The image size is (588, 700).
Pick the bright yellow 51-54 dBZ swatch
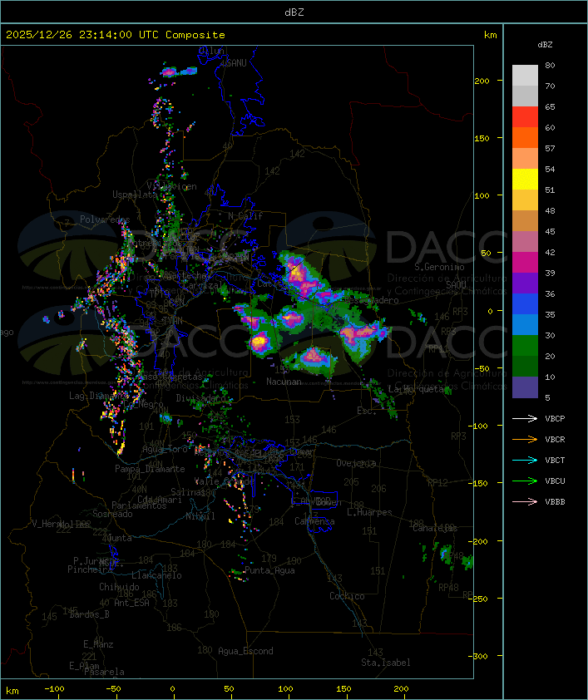[x=525, y=180]
